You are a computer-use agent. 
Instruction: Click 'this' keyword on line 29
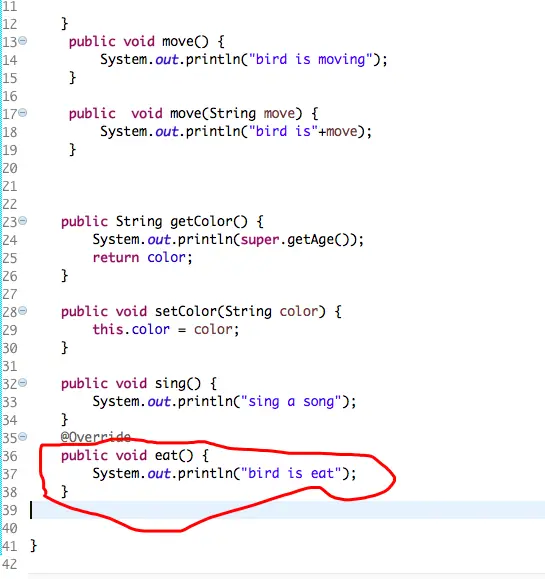click(x=108, y=329)
